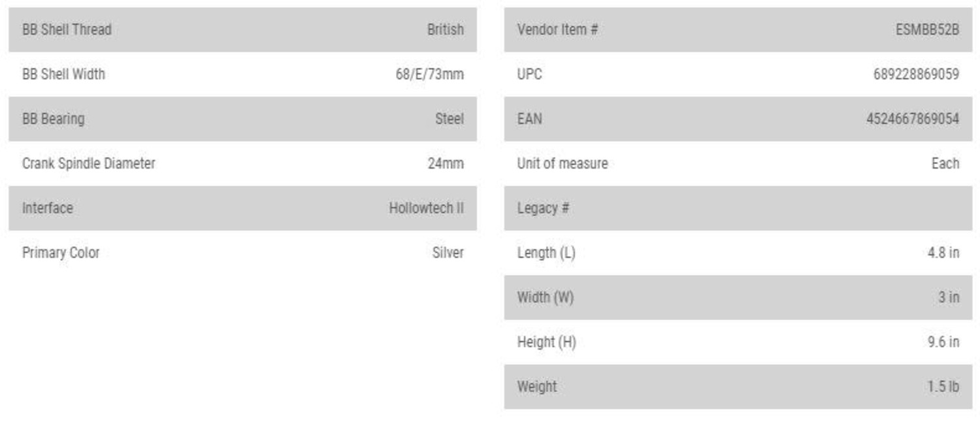Click the Width (W) label
Viewport: 980px width, 424px height.
coord(545,297)
